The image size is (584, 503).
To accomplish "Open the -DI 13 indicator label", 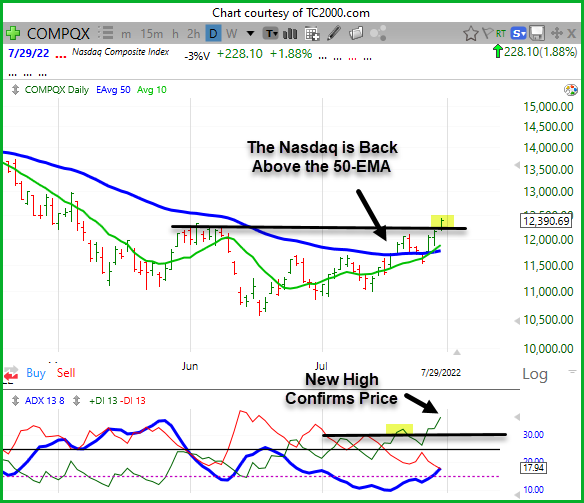I will coord(133,401).
